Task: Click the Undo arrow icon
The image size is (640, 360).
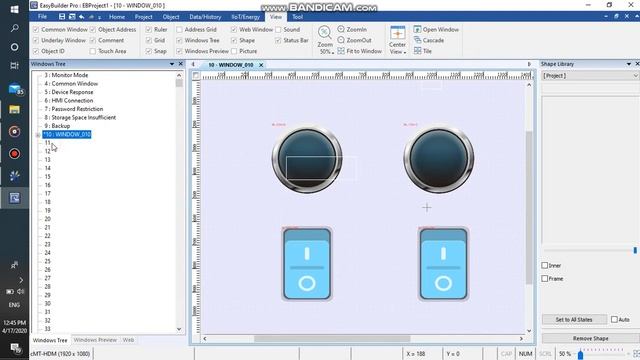Action: click(82, 17)
